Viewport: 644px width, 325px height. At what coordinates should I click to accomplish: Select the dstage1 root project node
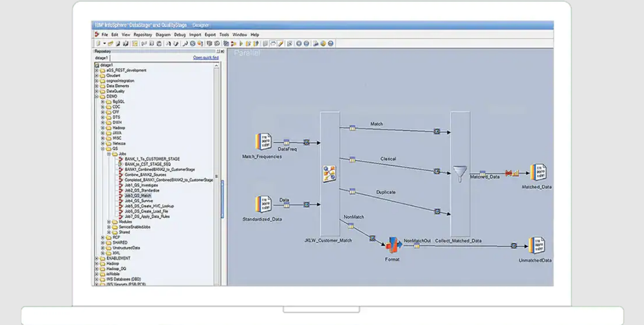106,65
